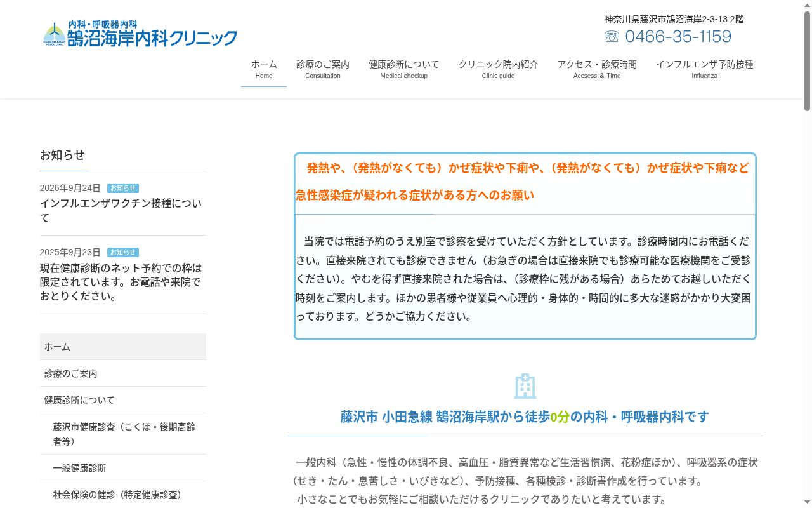Click the sentence 小さなことでもお気軽にご相談いただける
Image resolution: width=812 pixels, height=508 pixels.
pyautogui.click(x=481, y=499)
